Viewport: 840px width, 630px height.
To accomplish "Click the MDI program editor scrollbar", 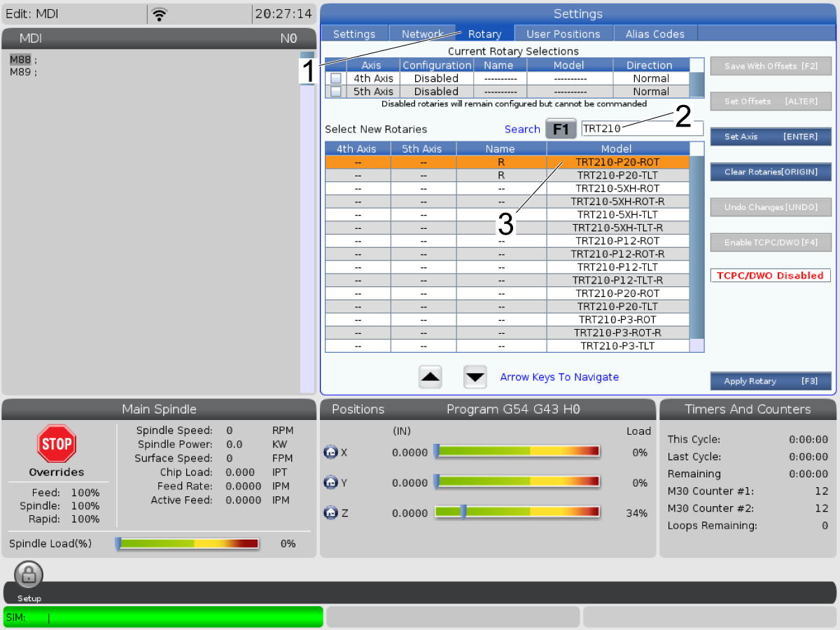I will point(307,221).
